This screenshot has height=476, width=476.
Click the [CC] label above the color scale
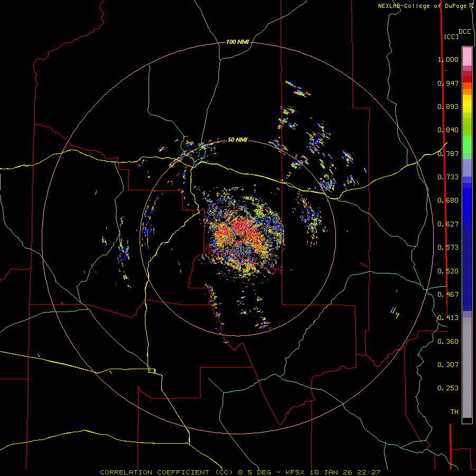click(x=451, y=36)
